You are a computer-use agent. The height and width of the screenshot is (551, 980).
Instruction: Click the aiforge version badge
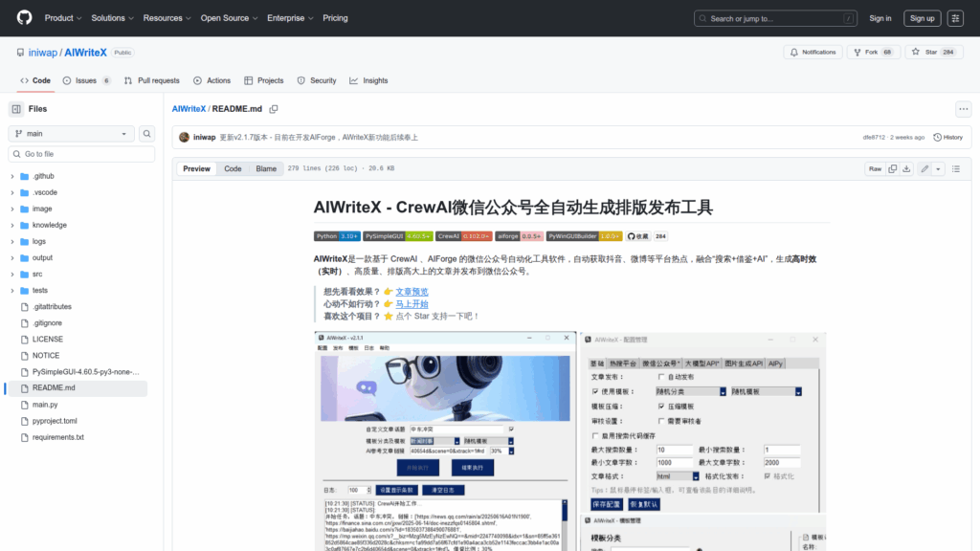pos(520,236)
